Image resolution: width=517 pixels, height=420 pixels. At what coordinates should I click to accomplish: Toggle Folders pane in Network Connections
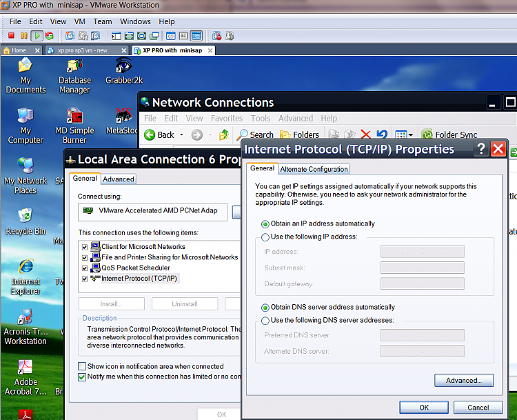tap(299, 134)
